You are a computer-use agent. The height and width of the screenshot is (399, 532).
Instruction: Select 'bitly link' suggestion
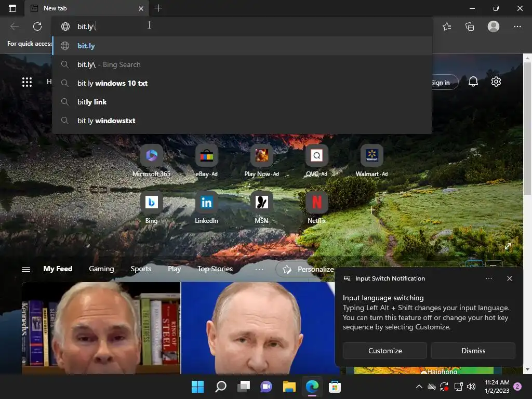click(242, 102)
